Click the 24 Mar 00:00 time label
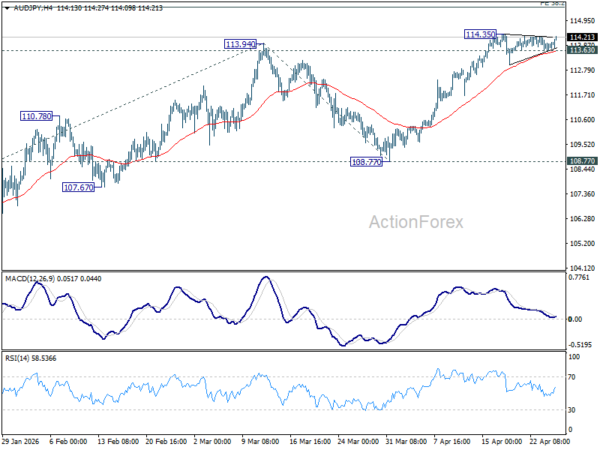 pos(358,441)
